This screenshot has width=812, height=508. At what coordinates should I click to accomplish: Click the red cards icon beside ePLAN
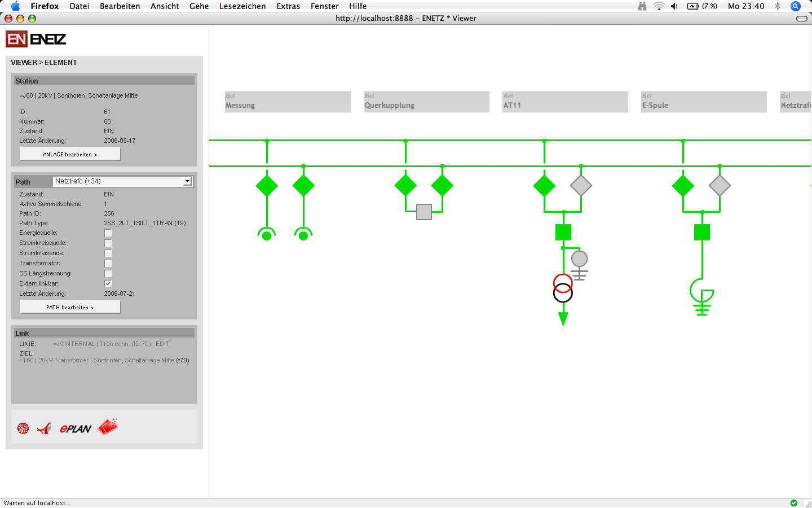tap(108, 427)
